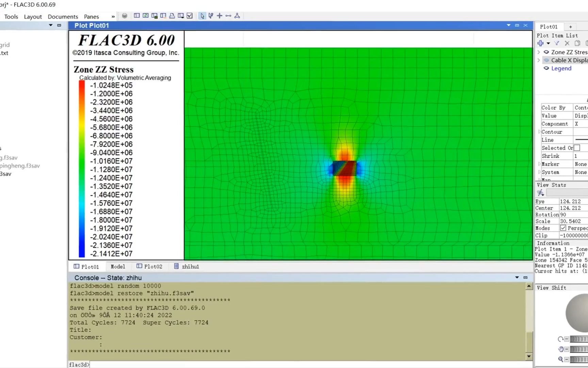Open the Layout menu
The height and width of the screenshot is (368, 588).
pyautogui.click(x=33, y=16)
